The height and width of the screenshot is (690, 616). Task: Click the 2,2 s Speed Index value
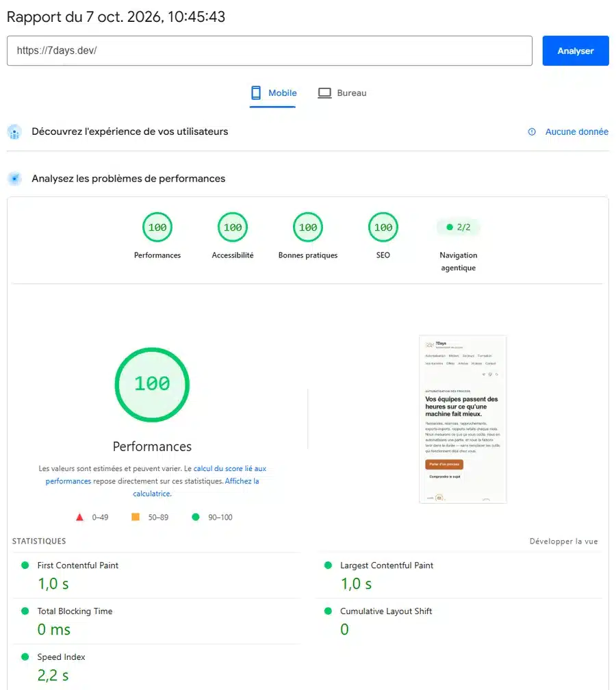click(x=53, y=676)
